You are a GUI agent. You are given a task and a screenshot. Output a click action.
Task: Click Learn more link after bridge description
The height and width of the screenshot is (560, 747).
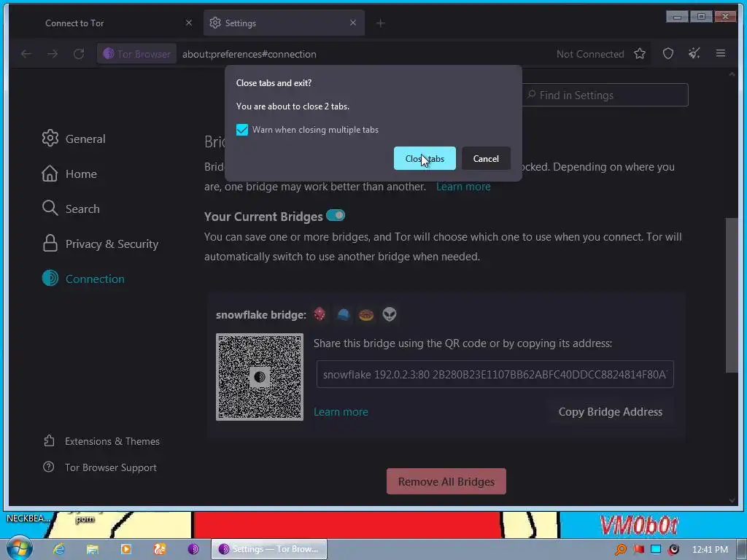coord(463,187)
